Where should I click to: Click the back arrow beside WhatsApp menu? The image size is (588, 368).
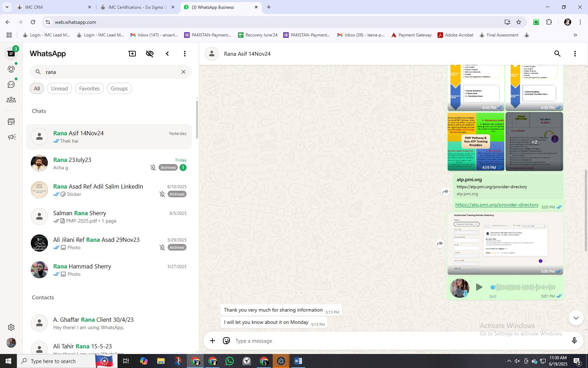coord(167,54)
